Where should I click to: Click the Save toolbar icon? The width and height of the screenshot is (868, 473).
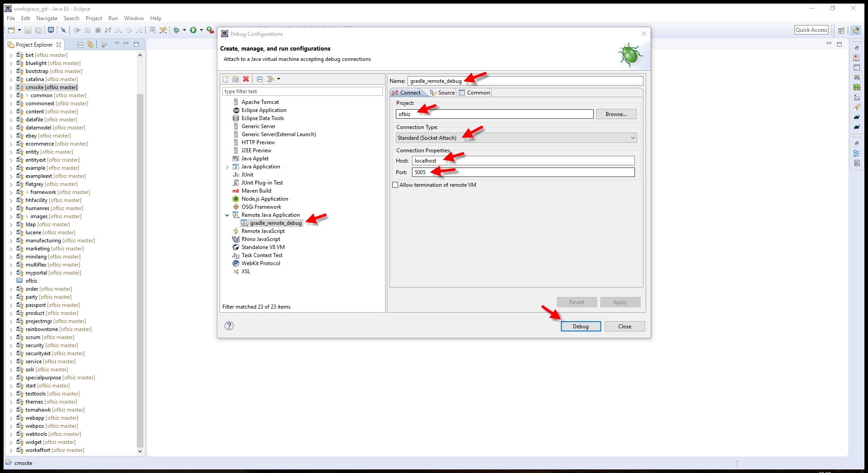click(28, 30)
